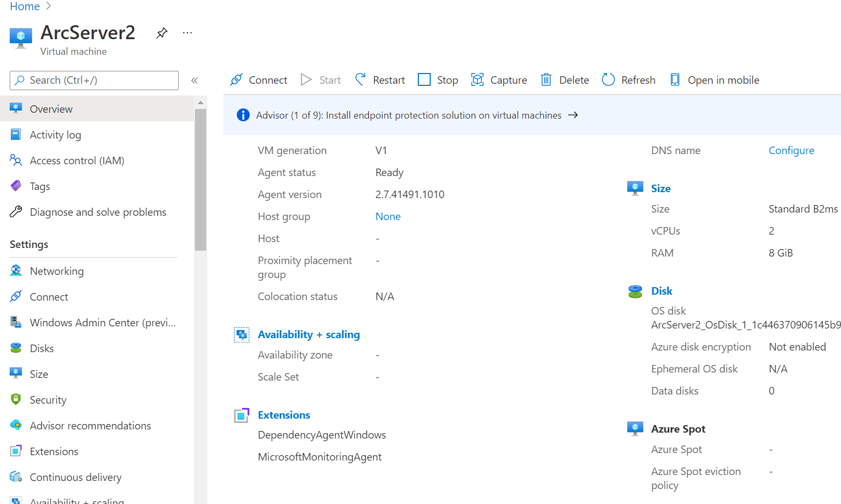Click the Networking sidebar icon
The image size is (841, 504).
coord(16,271)
